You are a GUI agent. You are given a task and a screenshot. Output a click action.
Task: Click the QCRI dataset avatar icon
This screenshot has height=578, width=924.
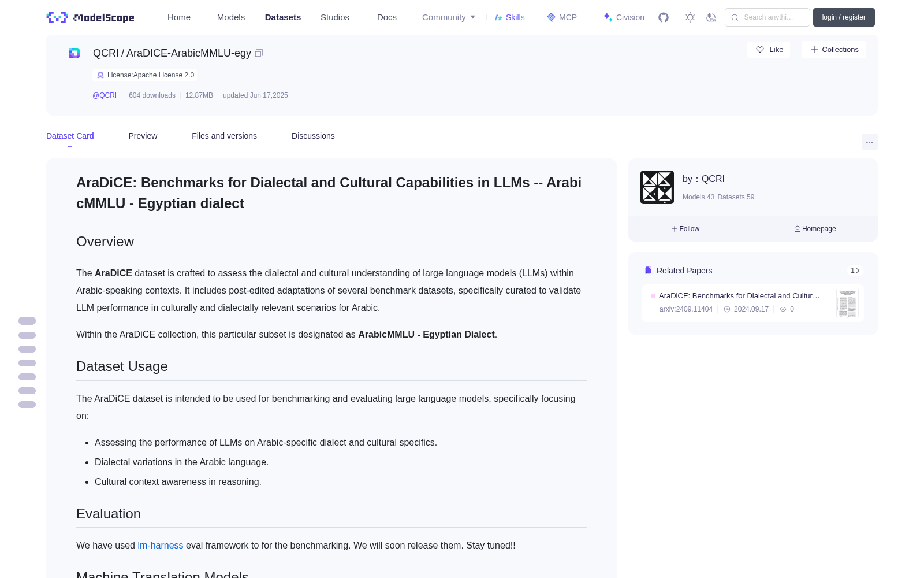coord(74,53)
